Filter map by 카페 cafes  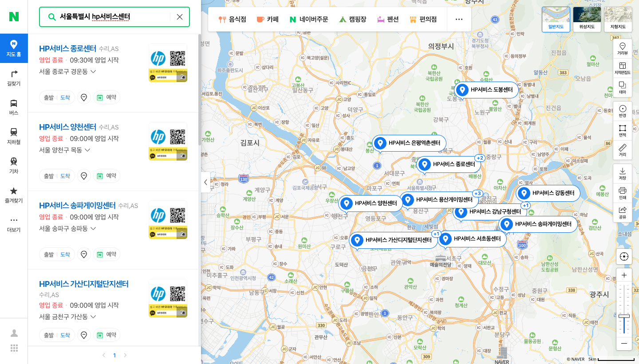(268, 20)
